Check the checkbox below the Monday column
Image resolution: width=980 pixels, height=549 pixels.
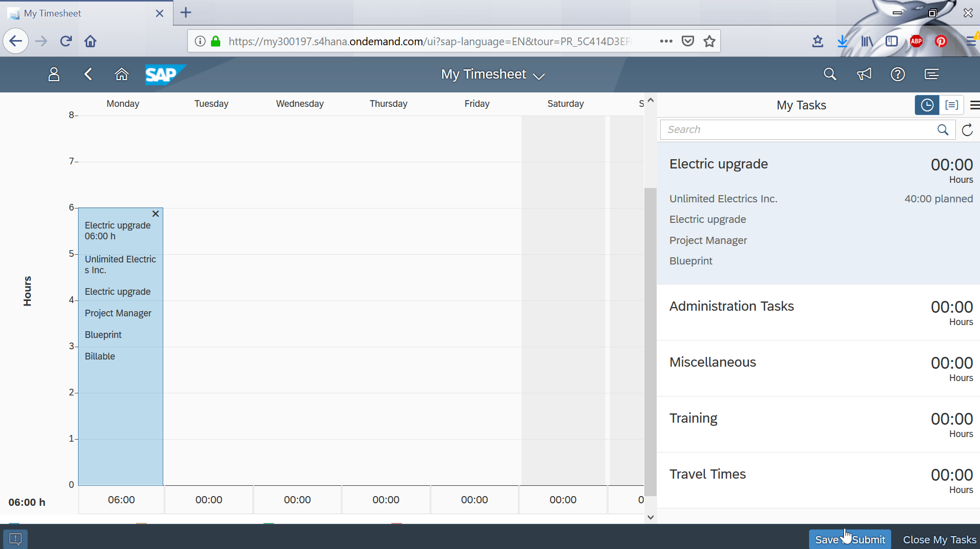(142, 525)
